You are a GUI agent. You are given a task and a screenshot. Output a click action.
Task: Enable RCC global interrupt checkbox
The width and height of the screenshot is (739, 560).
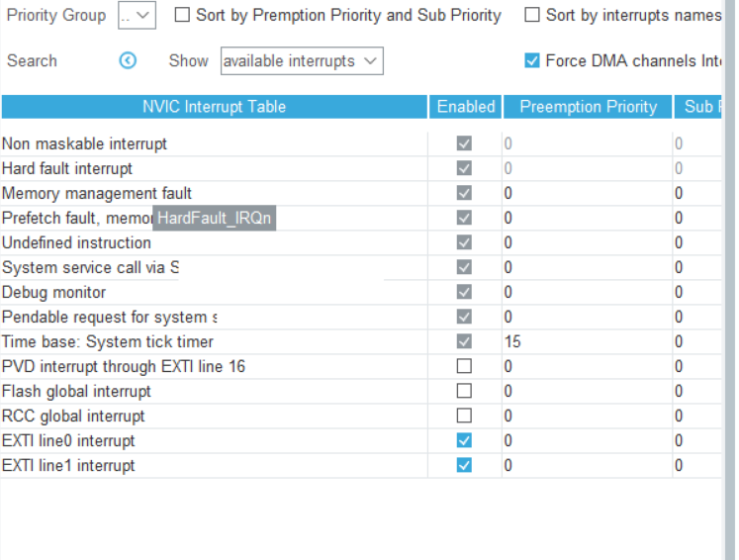coord(464,417)
